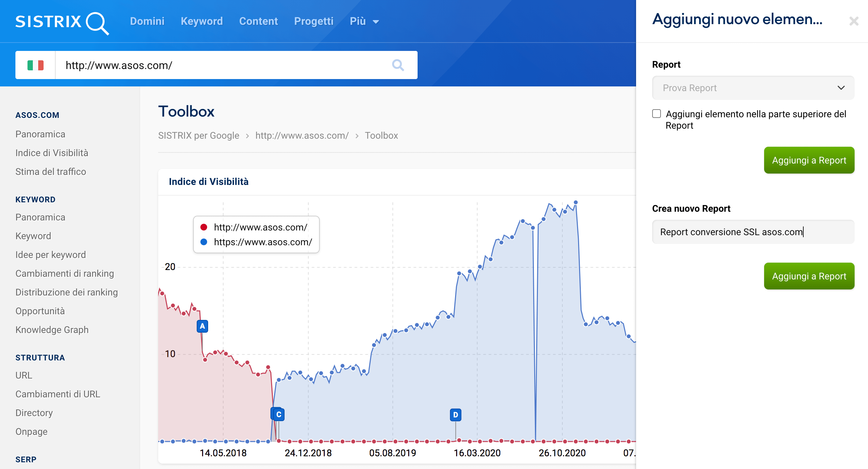Click the ASOS.COM sidebar heading
The height and width of the screenshot is (469, 868).
click(x=38, y=115)
